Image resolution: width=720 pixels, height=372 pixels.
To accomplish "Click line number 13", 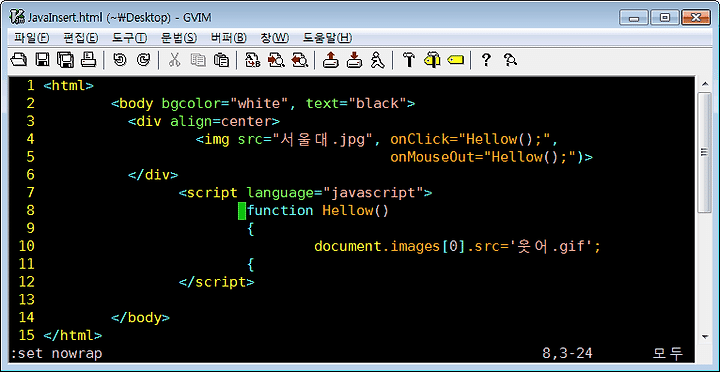I will click(26, 300).
